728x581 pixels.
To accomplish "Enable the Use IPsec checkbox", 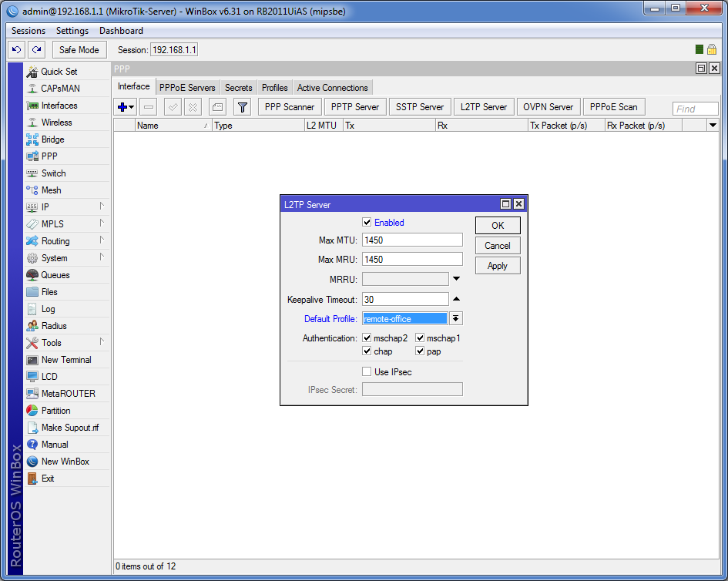I will (367, 371).
